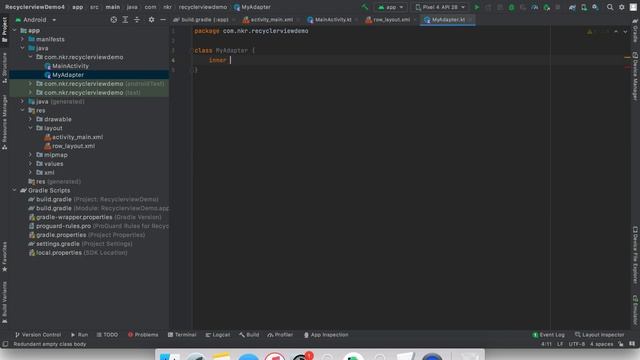The height and width of the screenshot is (360, 640).
Task: Open the App Inspection tool window
Action: [x=326, y=335]
